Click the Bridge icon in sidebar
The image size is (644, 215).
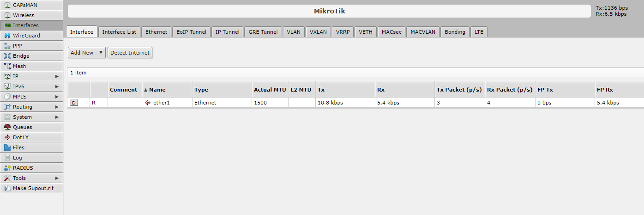pyautogui.click(x=7, y=56)
